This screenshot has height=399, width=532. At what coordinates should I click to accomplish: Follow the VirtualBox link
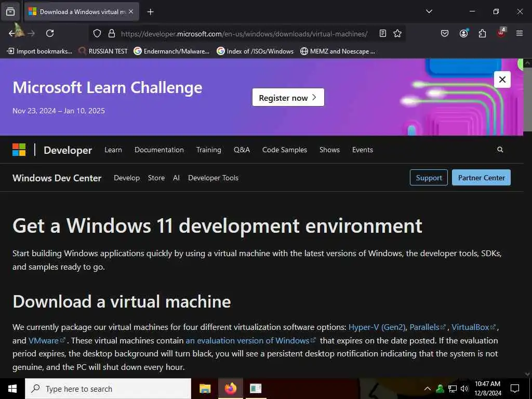click(473, 327)
